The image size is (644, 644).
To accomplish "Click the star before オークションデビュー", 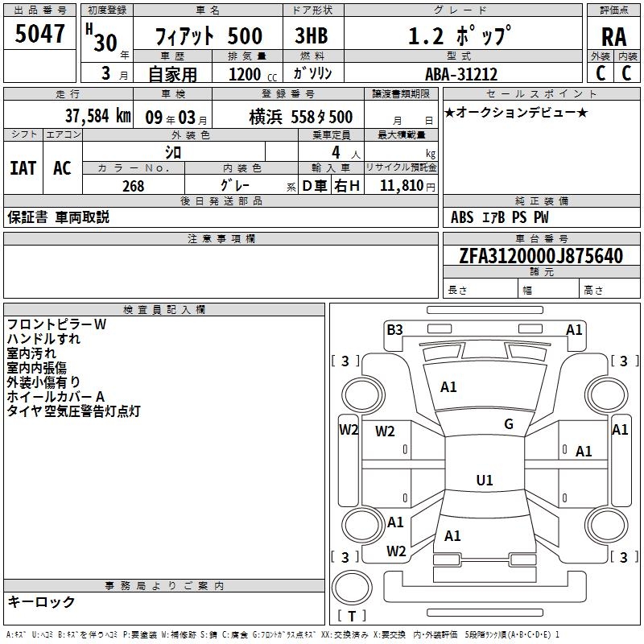I will pyautogui.click(x=449, y=112).
